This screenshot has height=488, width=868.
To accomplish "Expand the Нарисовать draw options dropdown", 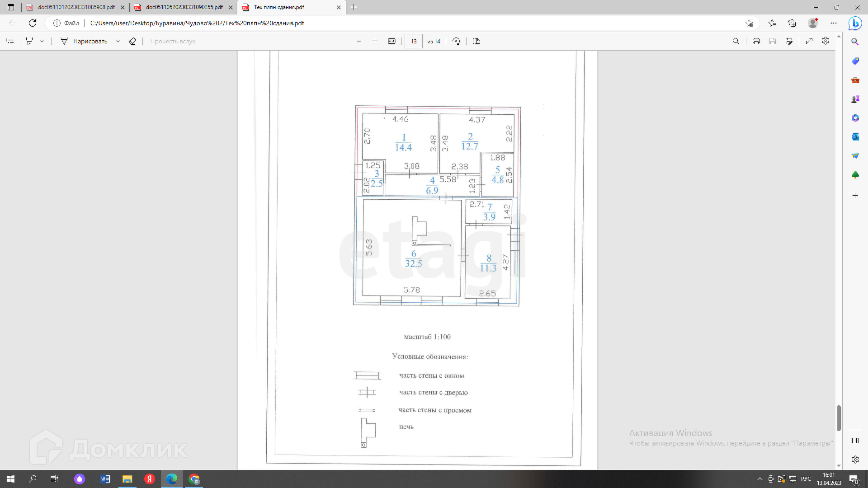I will pyautogui.click(x=118, y=41).
